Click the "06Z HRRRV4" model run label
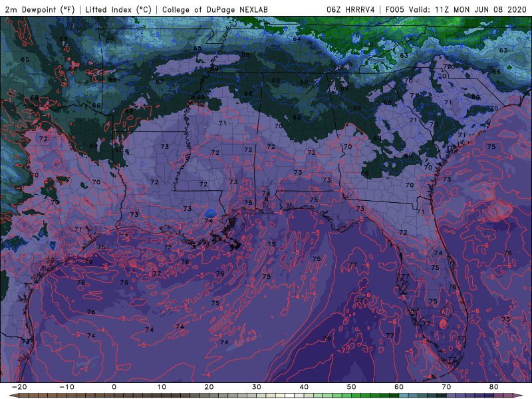The width and height of the screenshot is (532, 399). click(x=350, y=9)
